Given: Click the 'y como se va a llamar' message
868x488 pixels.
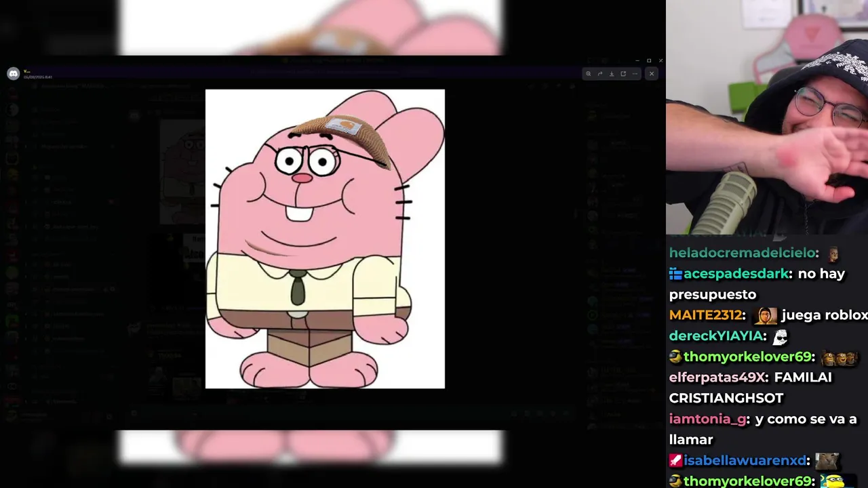Looking at the screenshot, I should pyautogui.click(x=764, y=429).
